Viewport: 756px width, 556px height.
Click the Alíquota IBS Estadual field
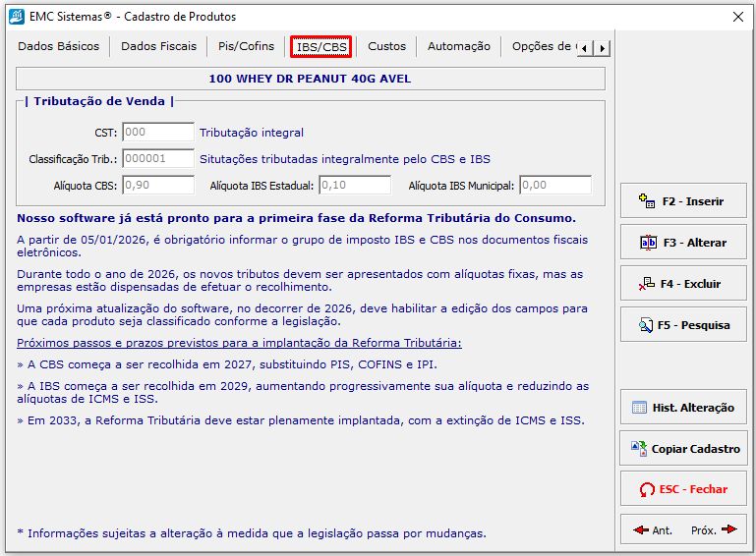[x=355, y=185]
